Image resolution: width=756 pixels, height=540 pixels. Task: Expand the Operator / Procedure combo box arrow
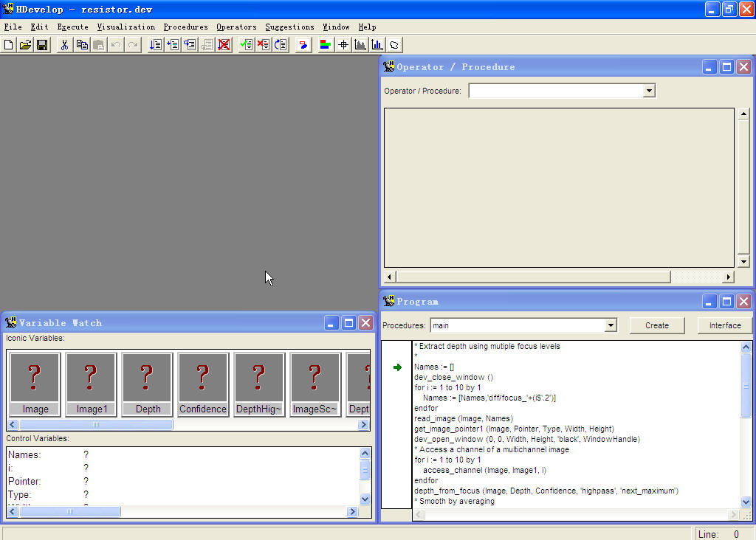pos(649,91)
